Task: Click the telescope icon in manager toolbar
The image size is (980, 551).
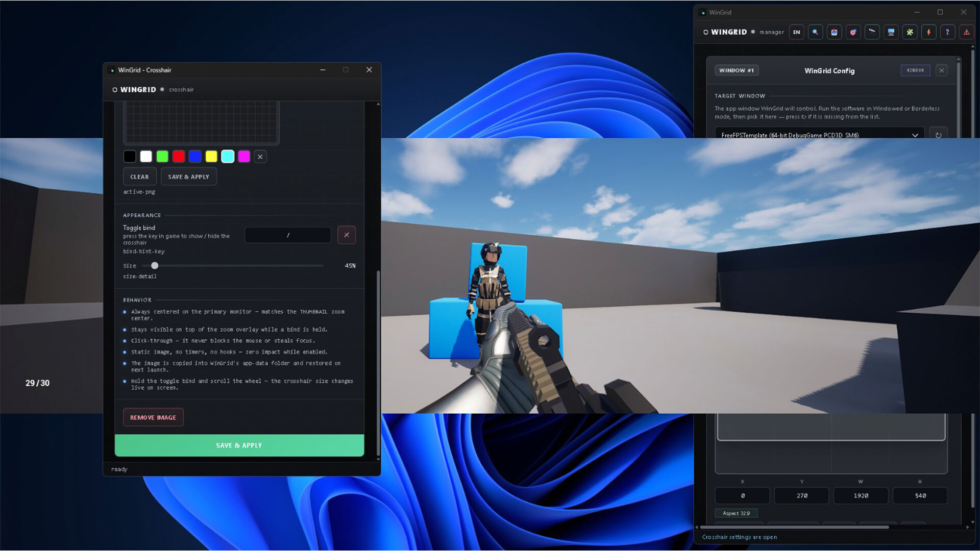Action: [872, 32]
